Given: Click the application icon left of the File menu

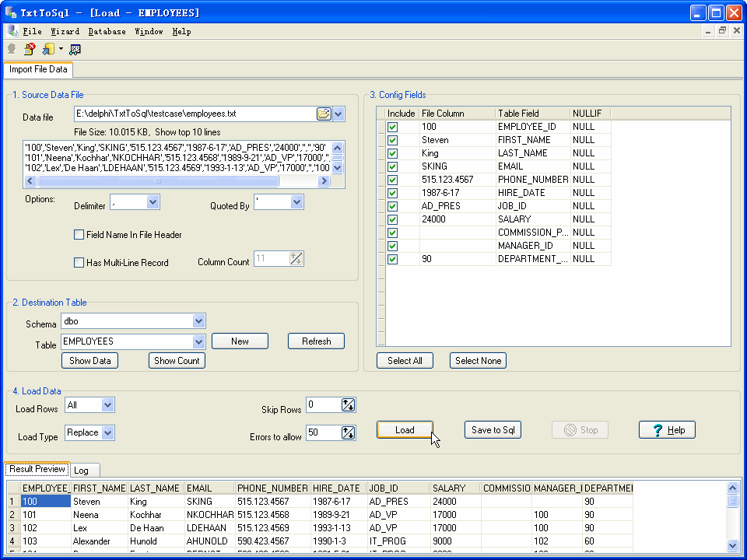Looking at the screenshot, I should tap(13, 31).
